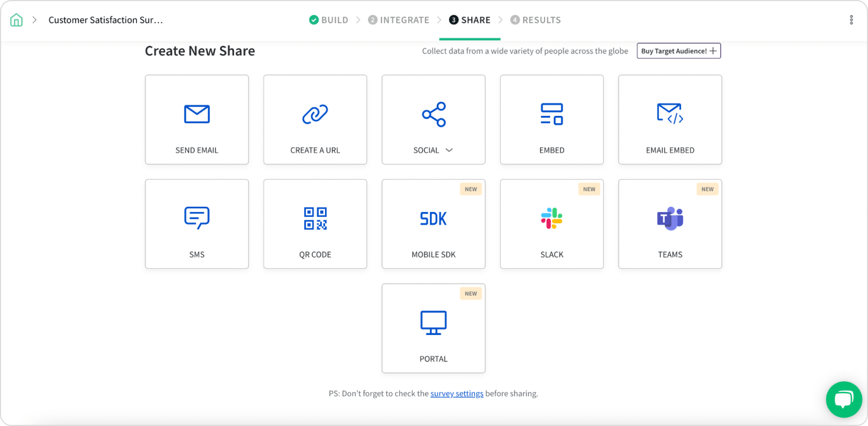This screenshot has width=868, height=426.
Task: Open the survey settings link
Action: (x=457, y=393)
